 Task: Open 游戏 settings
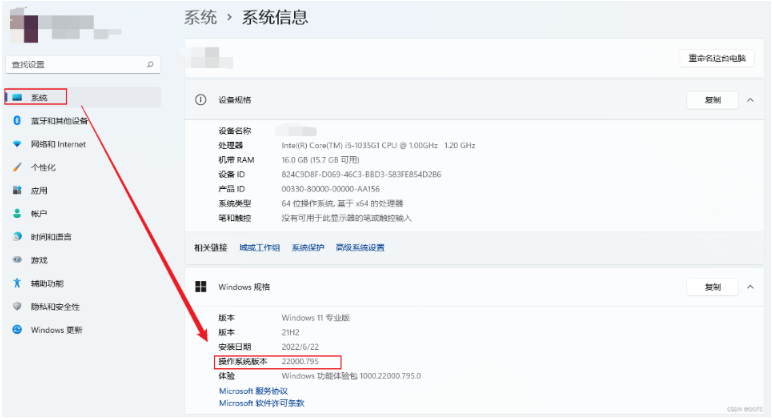tap(39, 260)
